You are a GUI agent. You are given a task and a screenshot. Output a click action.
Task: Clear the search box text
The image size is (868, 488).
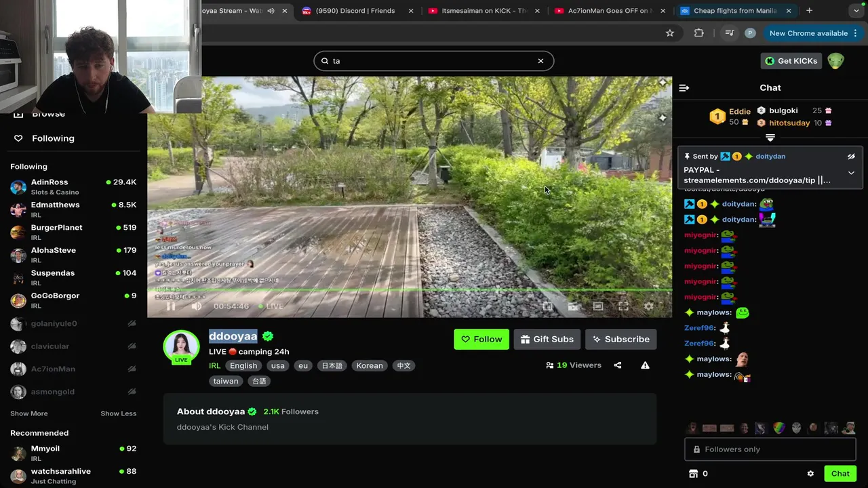click(x=540, y=61)
